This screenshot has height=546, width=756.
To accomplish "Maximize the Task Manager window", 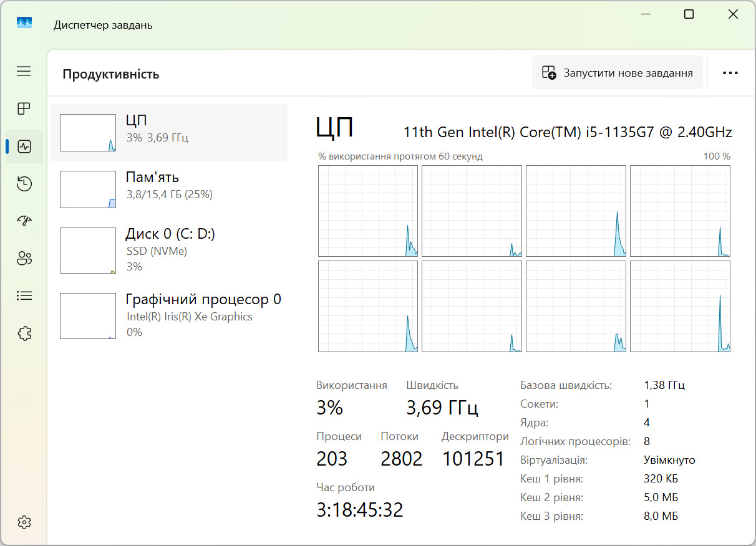I will pos(689,14).
